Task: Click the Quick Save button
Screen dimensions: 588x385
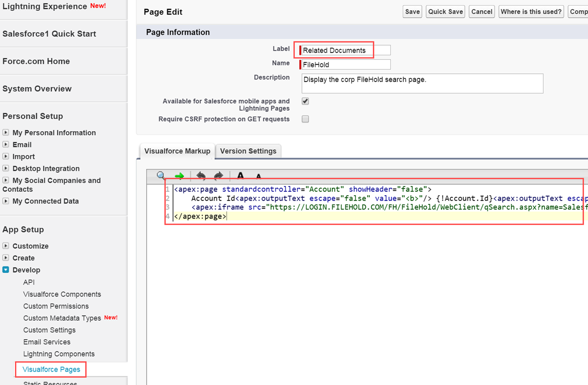Action: [445, 12]
